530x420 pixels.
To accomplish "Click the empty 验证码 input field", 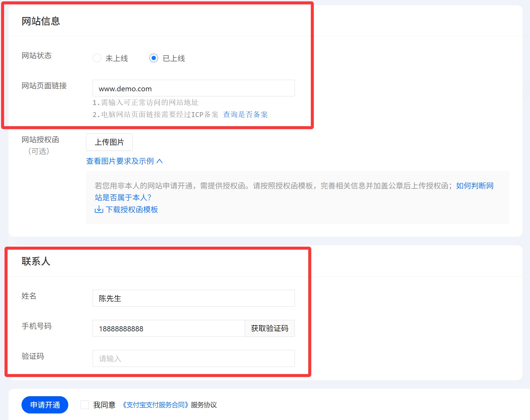I will 194,359.
